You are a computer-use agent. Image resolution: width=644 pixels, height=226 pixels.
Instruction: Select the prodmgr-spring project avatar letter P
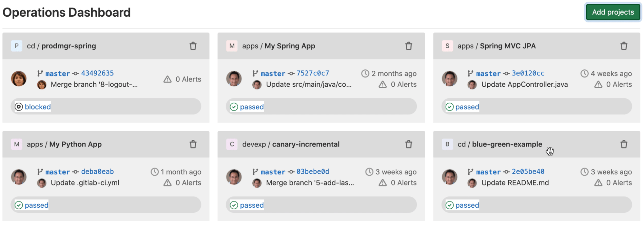tap(17, 46)
